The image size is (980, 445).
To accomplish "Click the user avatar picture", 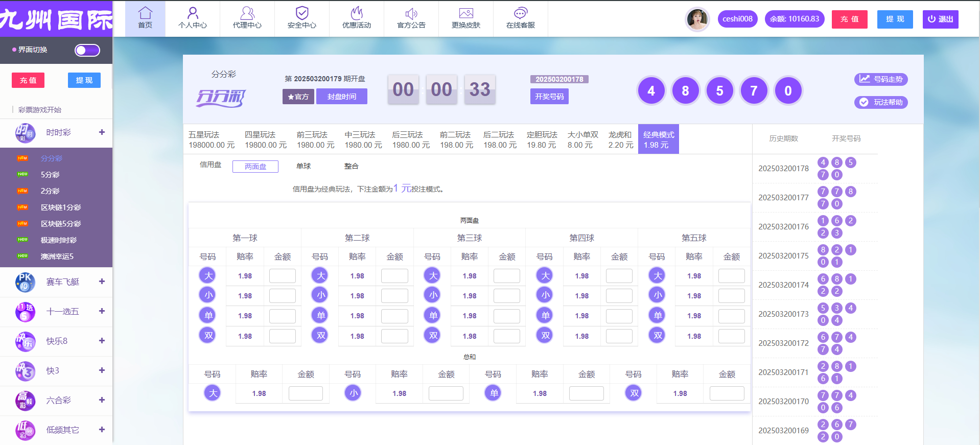I will (x=697, y=19).
